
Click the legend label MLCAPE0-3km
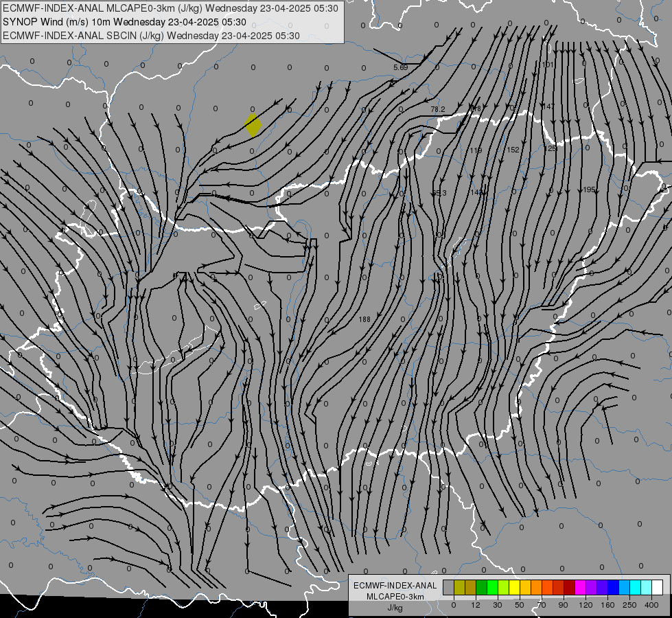pyautogui.click(x=395, y=596)
